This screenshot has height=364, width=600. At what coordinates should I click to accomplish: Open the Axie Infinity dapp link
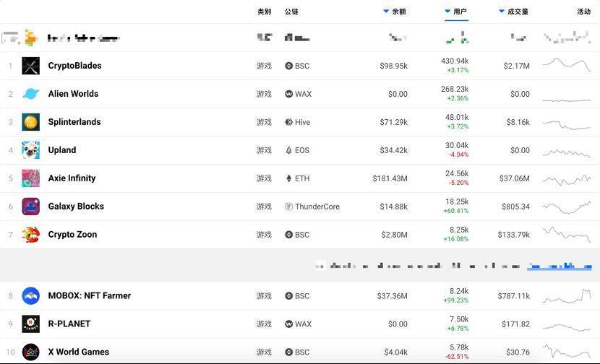(72, 178)
